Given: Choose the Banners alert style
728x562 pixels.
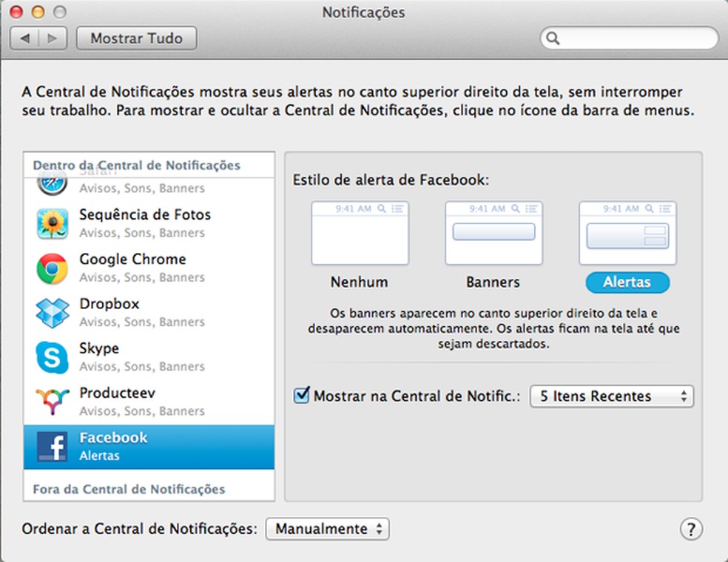Looking at the screenshot, I should click(493, 232).
